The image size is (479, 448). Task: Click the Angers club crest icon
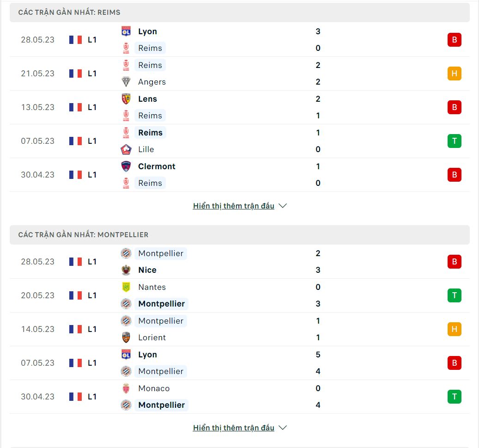pos(126,82)
